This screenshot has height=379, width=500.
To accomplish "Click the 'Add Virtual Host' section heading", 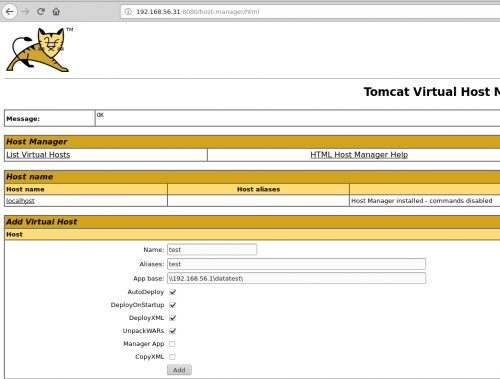I will [x=42, y=222].
